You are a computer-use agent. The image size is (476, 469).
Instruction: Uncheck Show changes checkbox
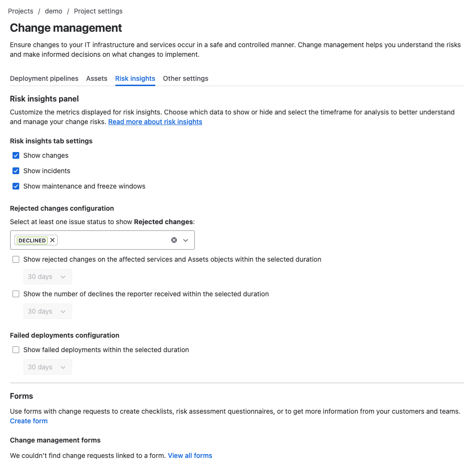tap(16, 155)
